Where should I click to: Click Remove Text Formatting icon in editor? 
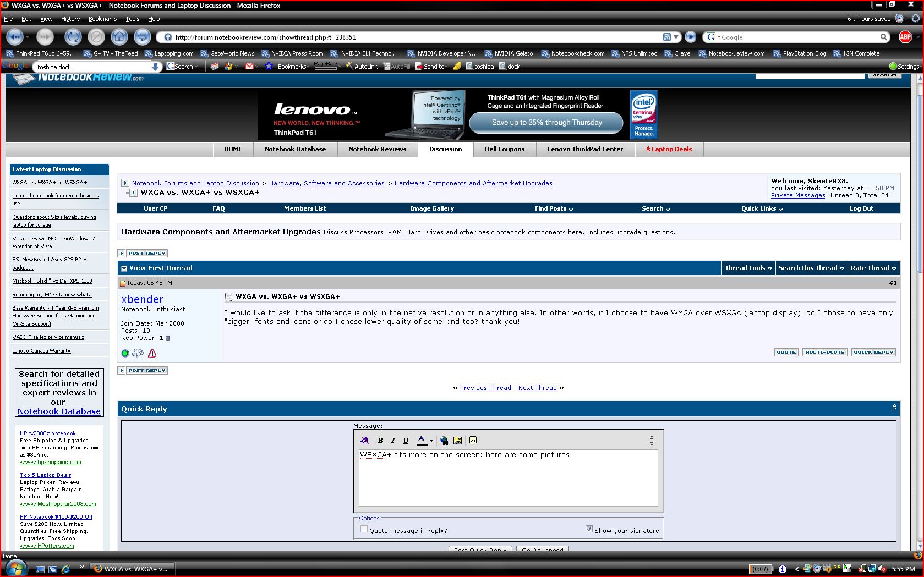pyautogui.click(x=364, y=441)
